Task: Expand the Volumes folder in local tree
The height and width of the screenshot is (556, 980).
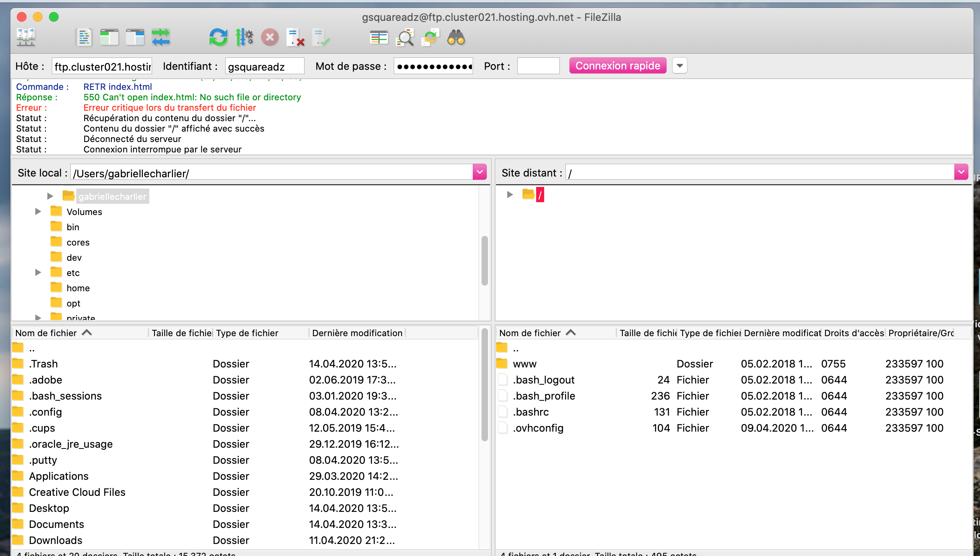Action: pos(38,211)
